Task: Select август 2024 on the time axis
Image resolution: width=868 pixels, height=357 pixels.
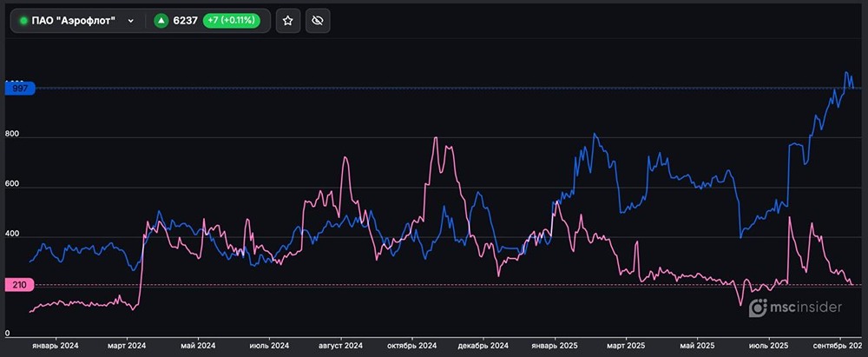Action: pos(339,346)
